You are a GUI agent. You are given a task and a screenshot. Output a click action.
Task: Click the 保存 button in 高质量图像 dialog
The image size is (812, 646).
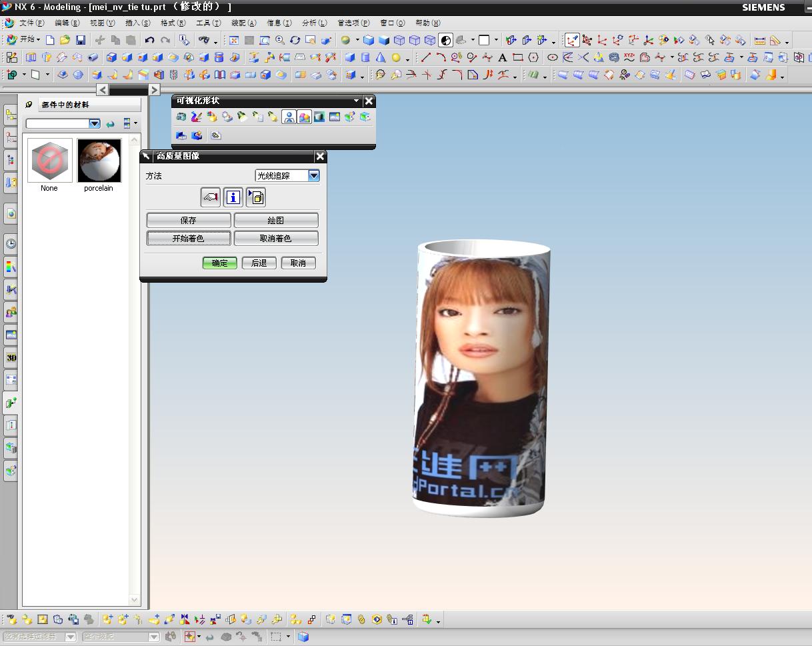(189, 220)
